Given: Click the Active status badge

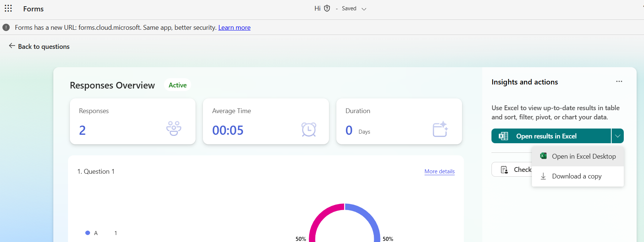Looking at the screenshot, I should click(178, 85).
